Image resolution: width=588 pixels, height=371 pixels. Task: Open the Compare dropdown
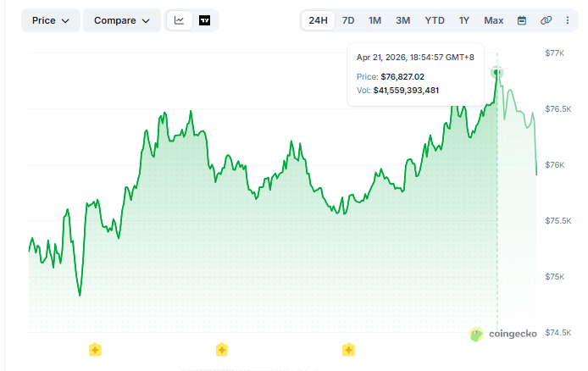(x=122, y=20)
